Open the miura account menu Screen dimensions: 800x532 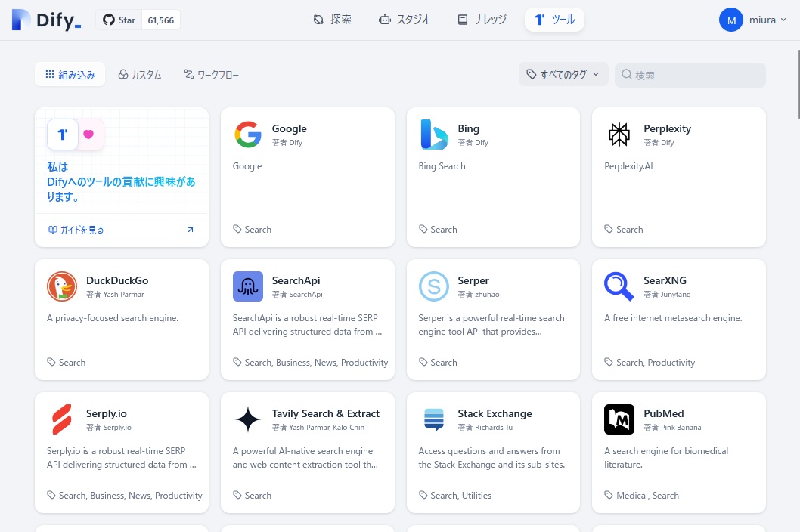point(749,20)
